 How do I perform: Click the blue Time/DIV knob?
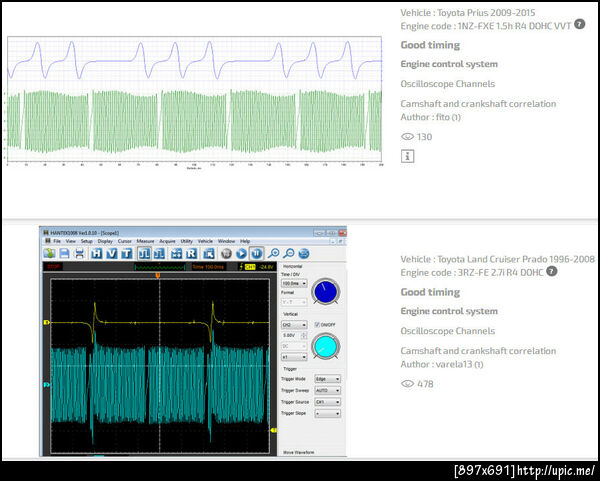point(325,291)
